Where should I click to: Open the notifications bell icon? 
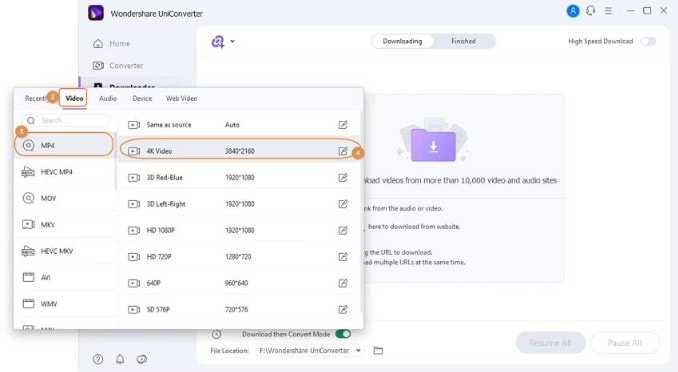pos(120,359)
